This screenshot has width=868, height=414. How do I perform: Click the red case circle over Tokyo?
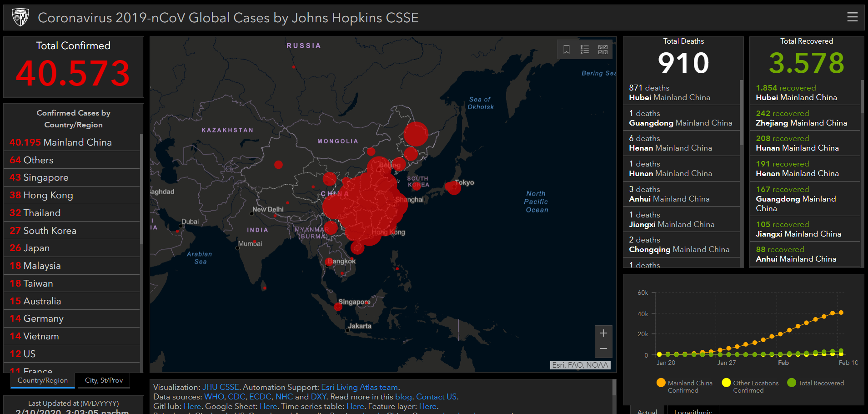pos(453,187)
